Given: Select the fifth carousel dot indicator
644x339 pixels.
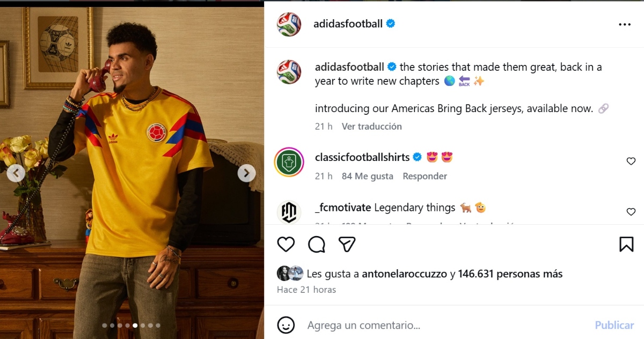Looking at the screenshot, I should 136,325.
